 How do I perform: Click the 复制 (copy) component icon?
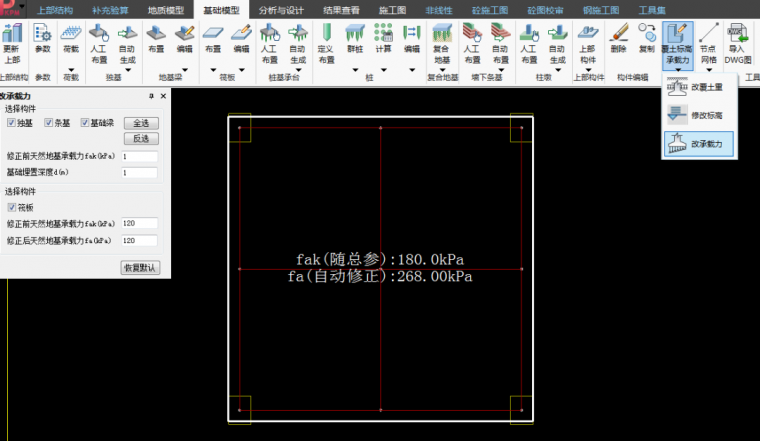(647, 40)
